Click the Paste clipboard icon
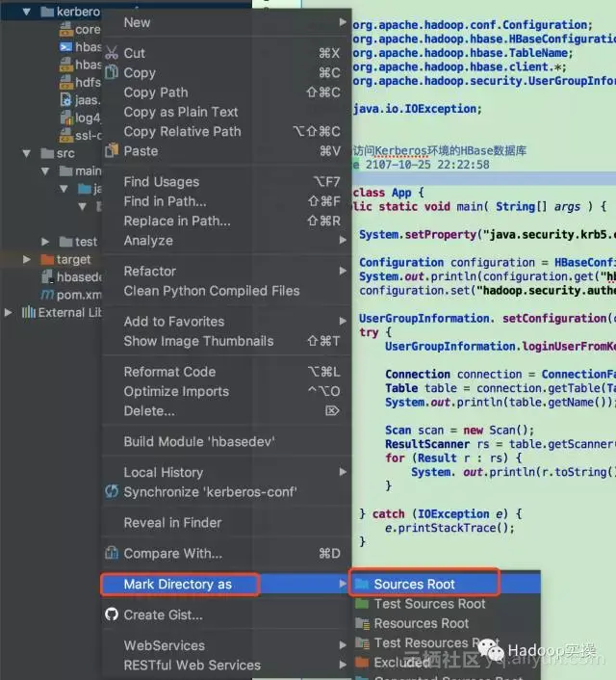This screenshot has width=616, height=680. 112,150
